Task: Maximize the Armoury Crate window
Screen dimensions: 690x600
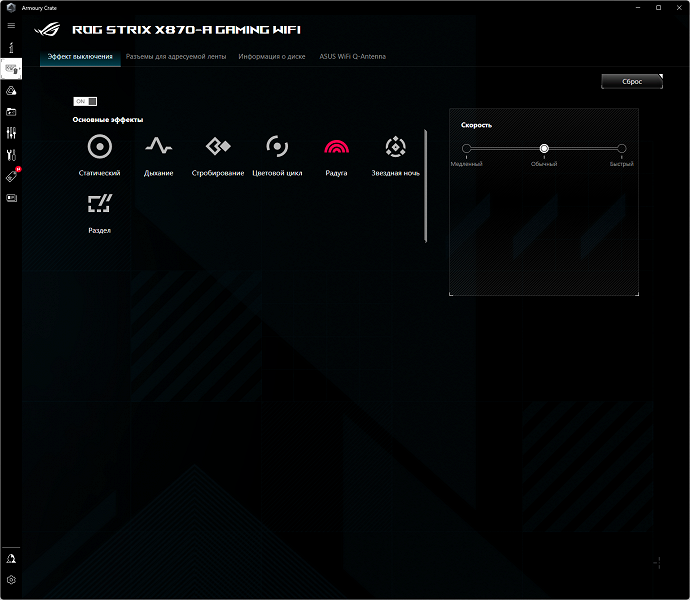Action: [658, 7]
